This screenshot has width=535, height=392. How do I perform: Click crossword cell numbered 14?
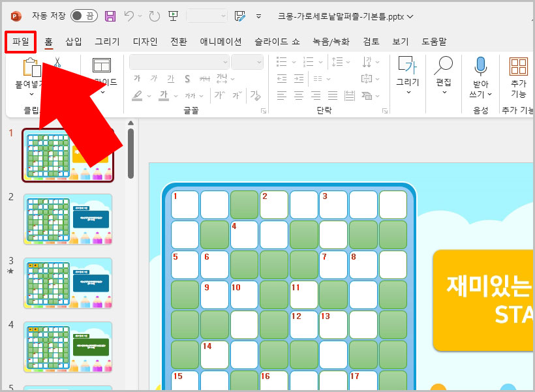pyautogui.click(x=215, y=354)
